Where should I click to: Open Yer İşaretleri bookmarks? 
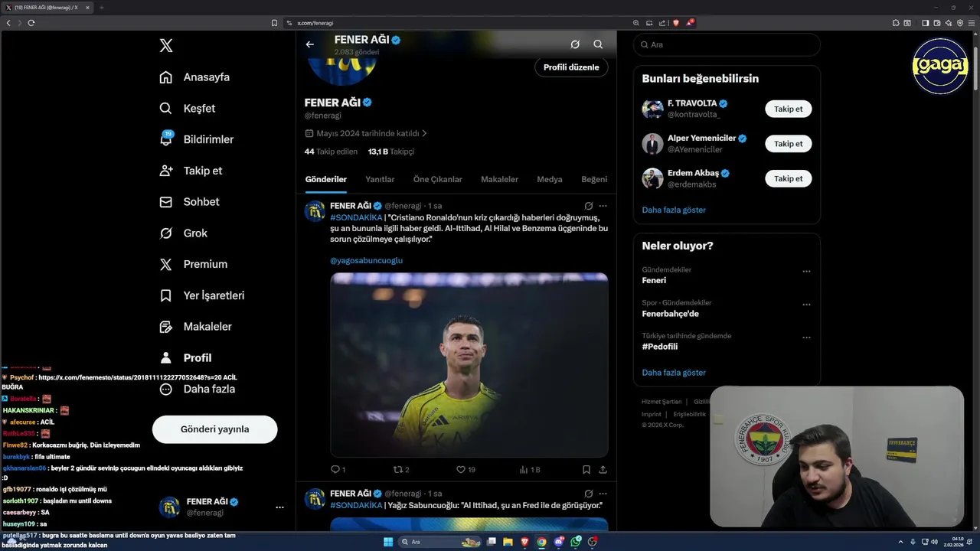201,295
